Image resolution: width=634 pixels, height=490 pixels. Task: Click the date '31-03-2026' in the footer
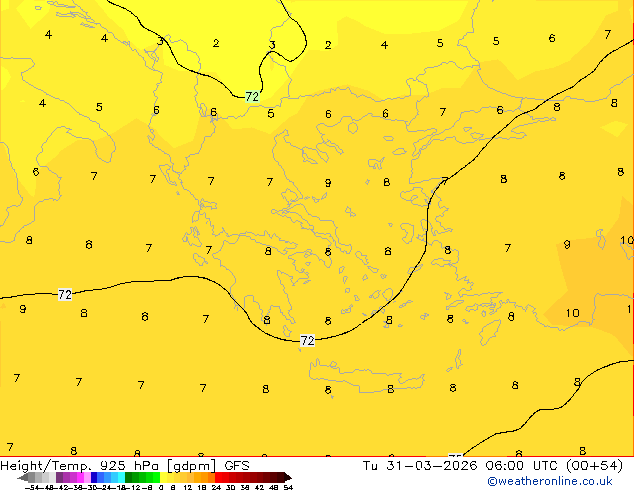coord(432,466)
